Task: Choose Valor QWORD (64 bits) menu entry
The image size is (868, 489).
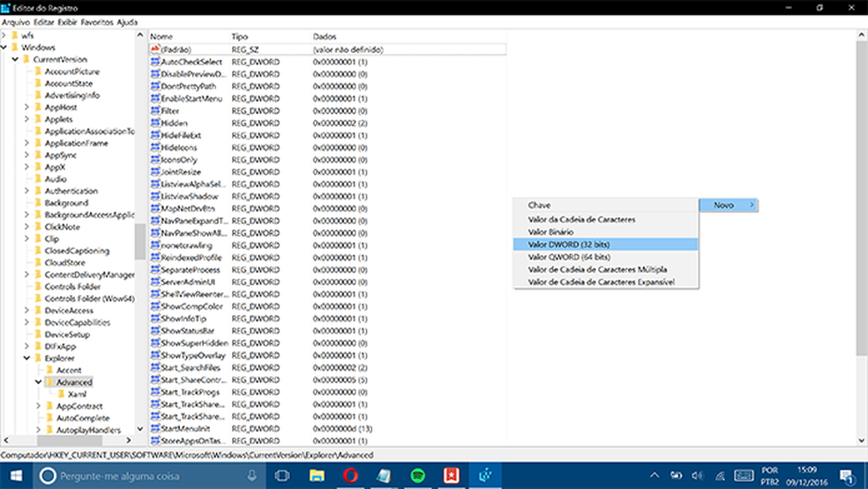Action: click(606, 257)
